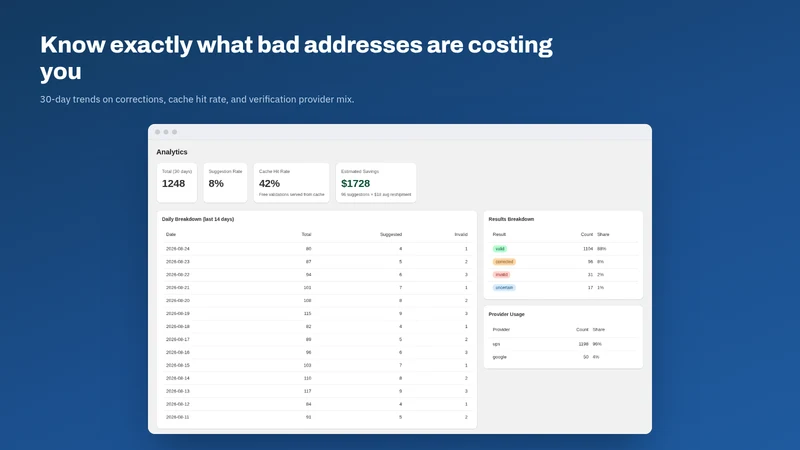
Task: Select the 2026-08-21 row date
Action: pyautogui.click(x=178, y=288)
